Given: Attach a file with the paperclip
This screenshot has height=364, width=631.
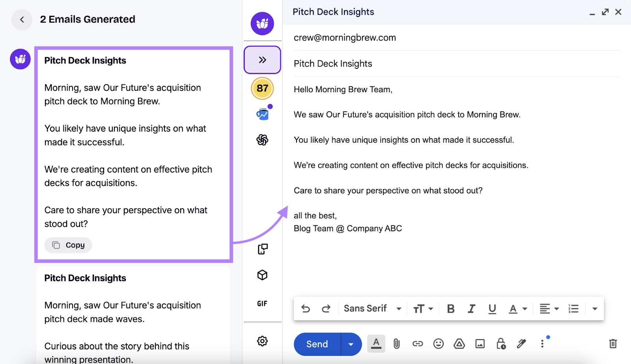Looking at the screenshot, I should [396, 344].
